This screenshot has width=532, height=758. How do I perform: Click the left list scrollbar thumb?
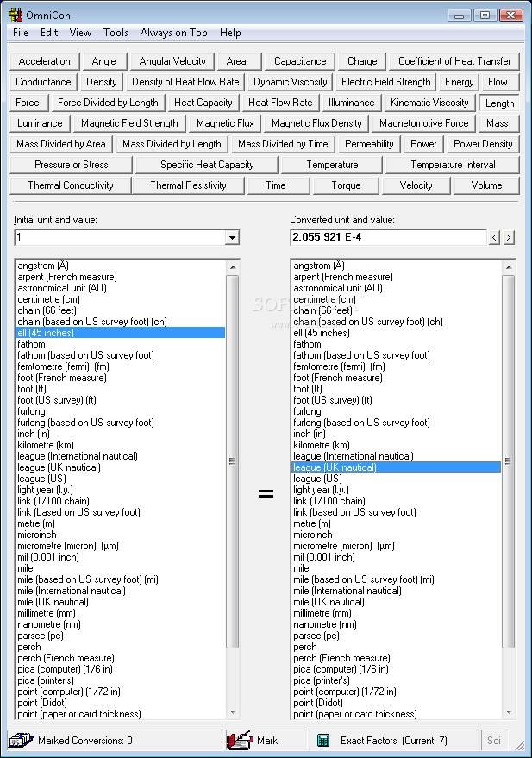coord(233,461)
